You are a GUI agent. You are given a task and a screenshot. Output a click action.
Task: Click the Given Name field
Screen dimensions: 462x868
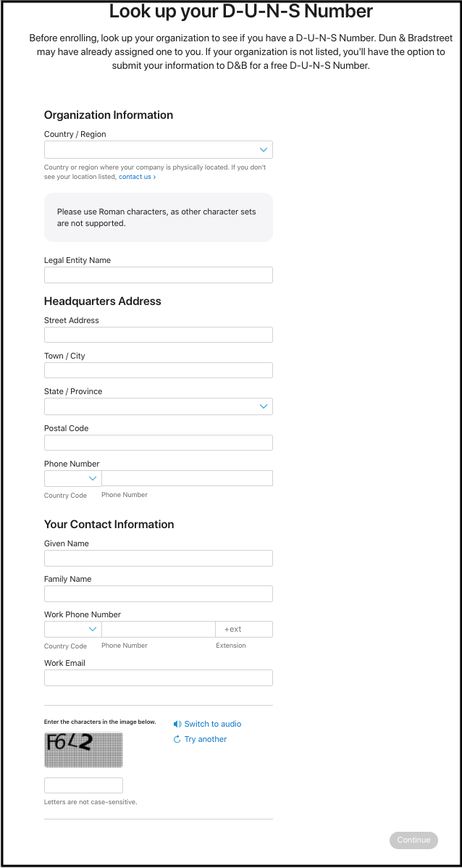[158, 558]
